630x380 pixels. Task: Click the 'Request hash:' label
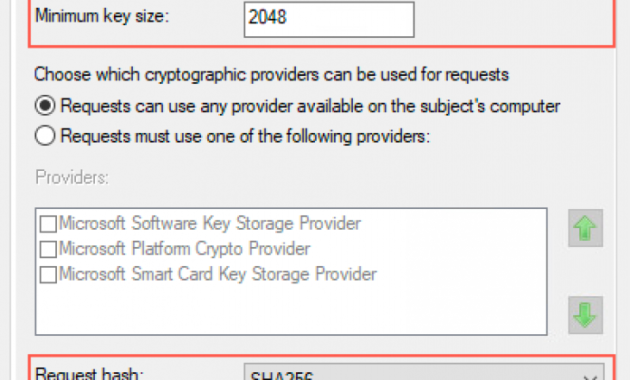(89, 373)
